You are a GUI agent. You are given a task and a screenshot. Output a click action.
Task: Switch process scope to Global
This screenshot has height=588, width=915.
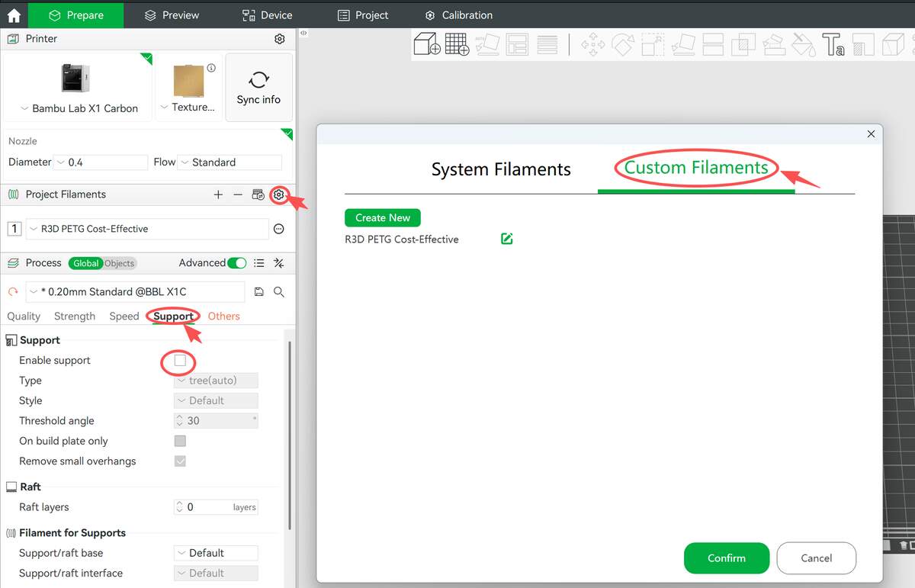tap(85, 263)
